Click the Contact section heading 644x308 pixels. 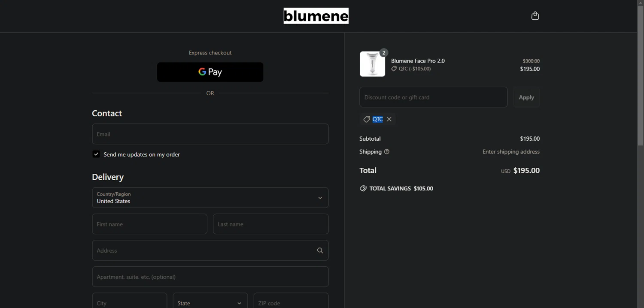107,113
